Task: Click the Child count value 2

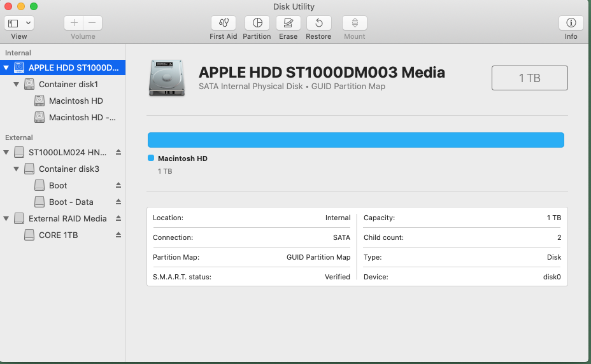Action: pos(559,237)
